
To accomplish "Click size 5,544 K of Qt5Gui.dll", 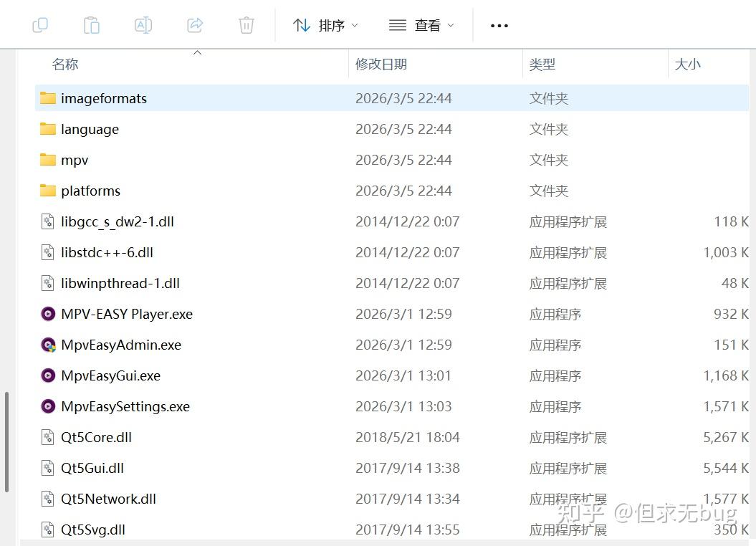I will tap(726, 469).
